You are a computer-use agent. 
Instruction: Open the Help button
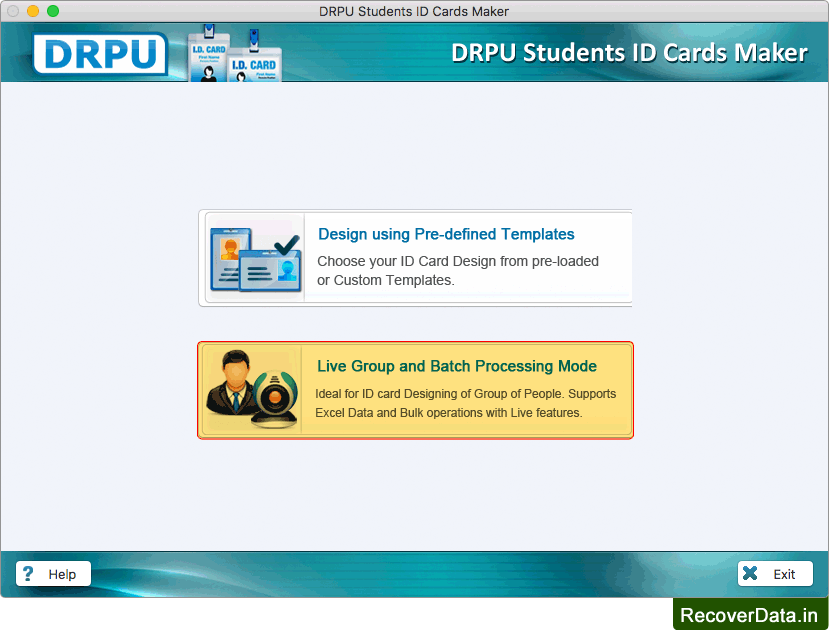(53, 573)
